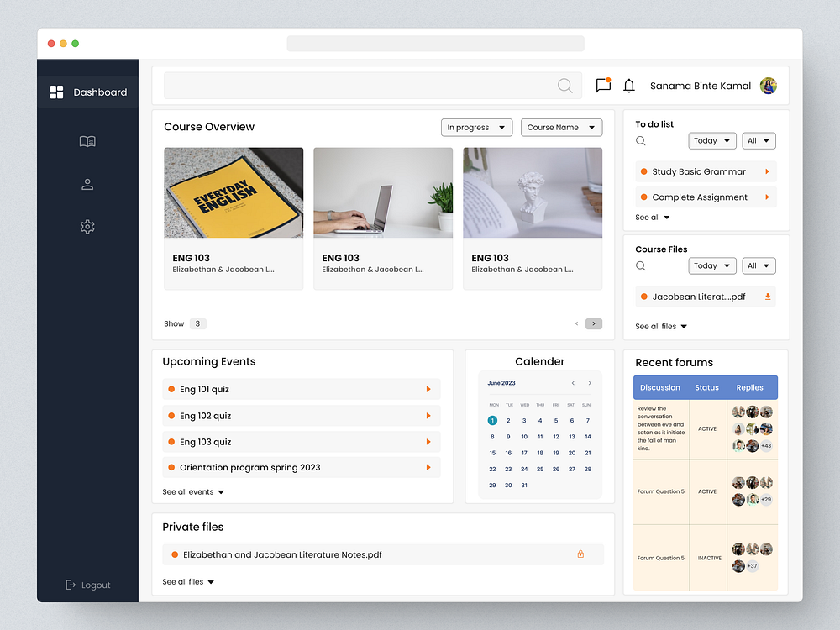Select the Study Basic Grammar item
This screenshot has width=840, height=630.
(706, 171)
